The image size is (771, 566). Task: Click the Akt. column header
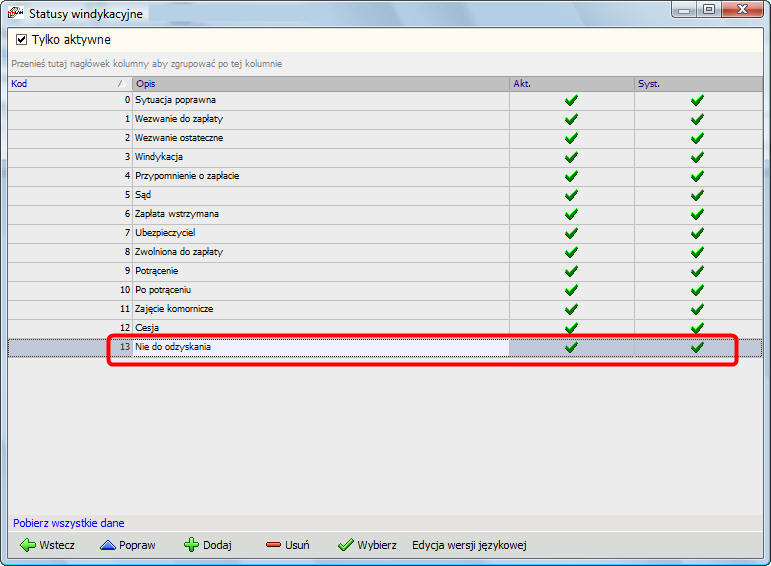572,84
